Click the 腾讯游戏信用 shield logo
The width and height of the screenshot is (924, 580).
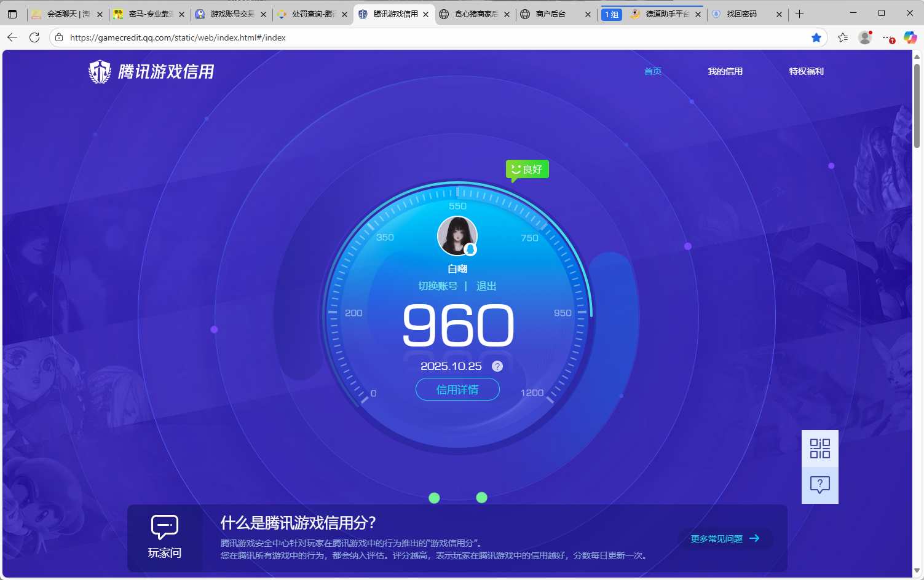100,71
